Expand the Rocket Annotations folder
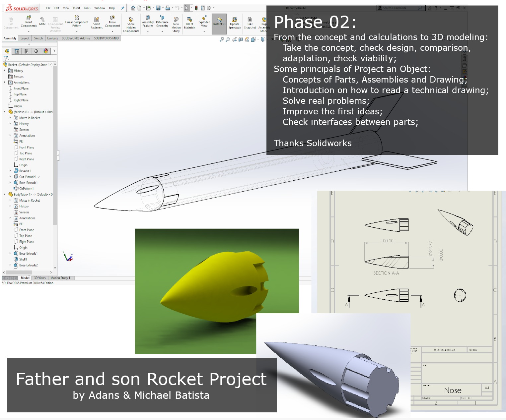506x420 pixels. 5,82
